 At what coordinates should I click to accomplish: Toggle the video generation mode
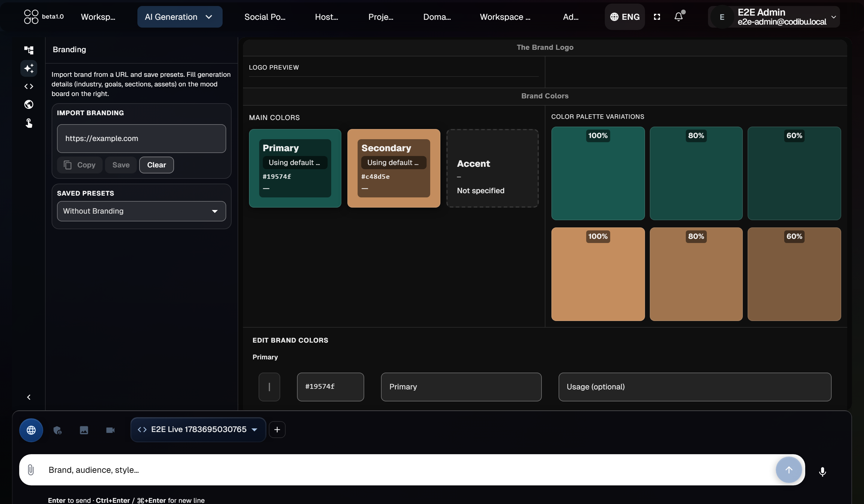tap(110, 430)
